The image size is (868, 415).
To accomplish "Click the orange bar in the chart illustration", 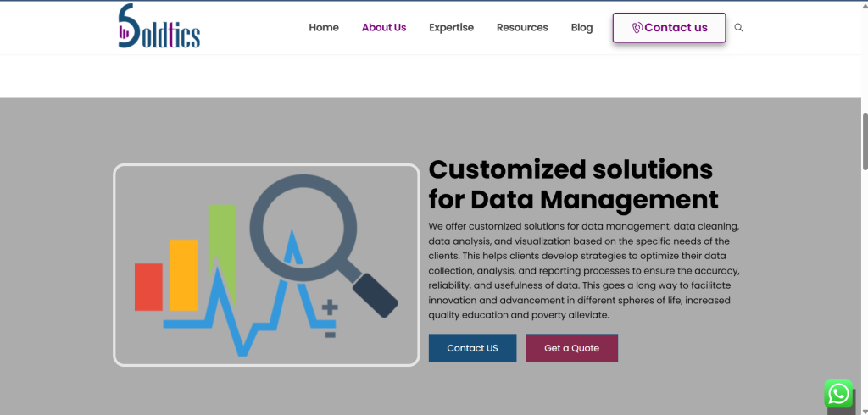I will 183,275.
